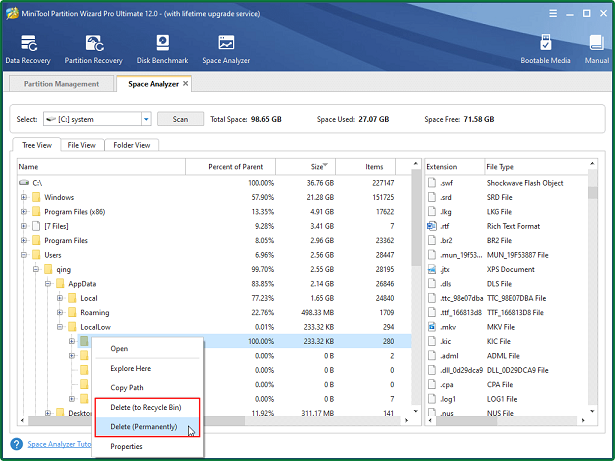Screen dimensions: 615x461
Task: Expand the Local folder node
Action: (60, 298)
